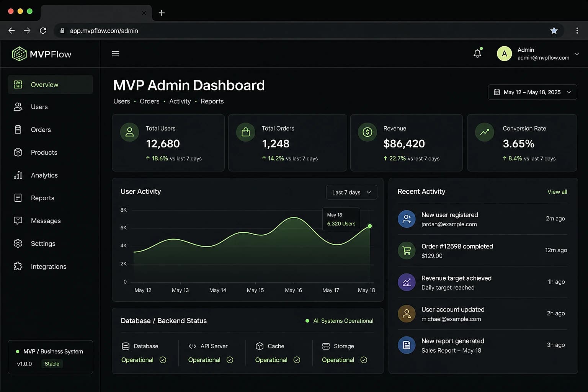This screenshot has height=392, width=588.
Task: Click the Orders link under the dashboard title
Action: click(149, 101)
